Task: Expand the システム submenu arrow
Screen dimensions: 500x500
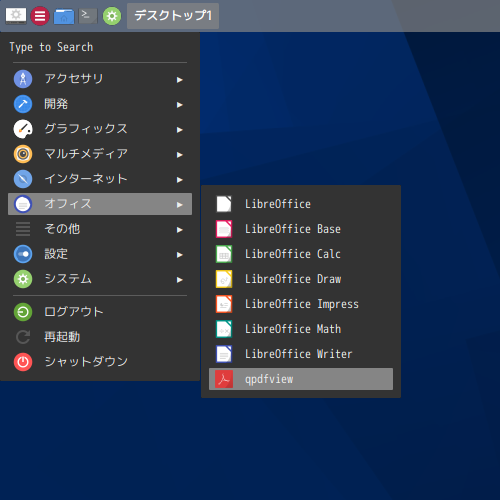Action: click(180, 280)
